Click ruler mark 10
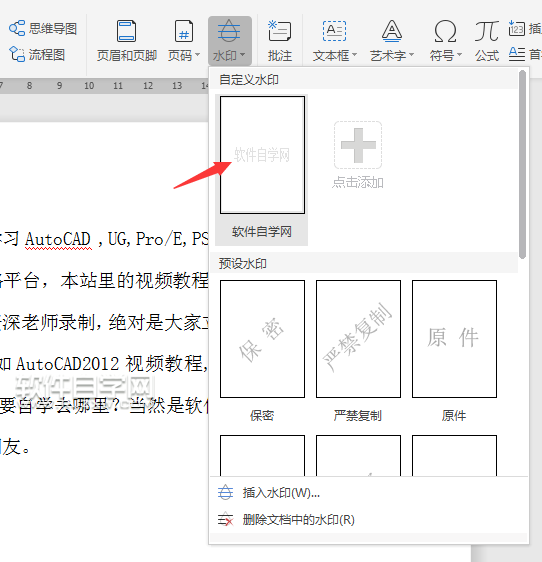This screenshot has width=542, height=562. click(x=89, y=86)
